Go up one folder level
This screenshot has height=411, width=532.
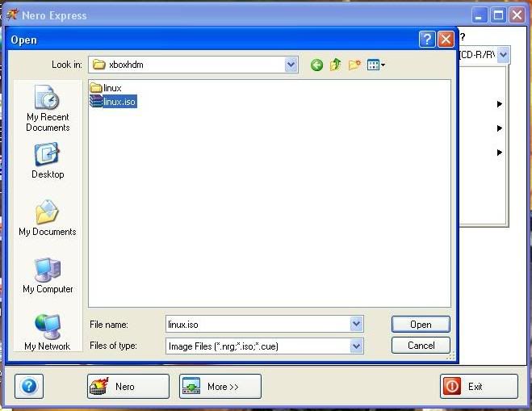tap(335, 65)
